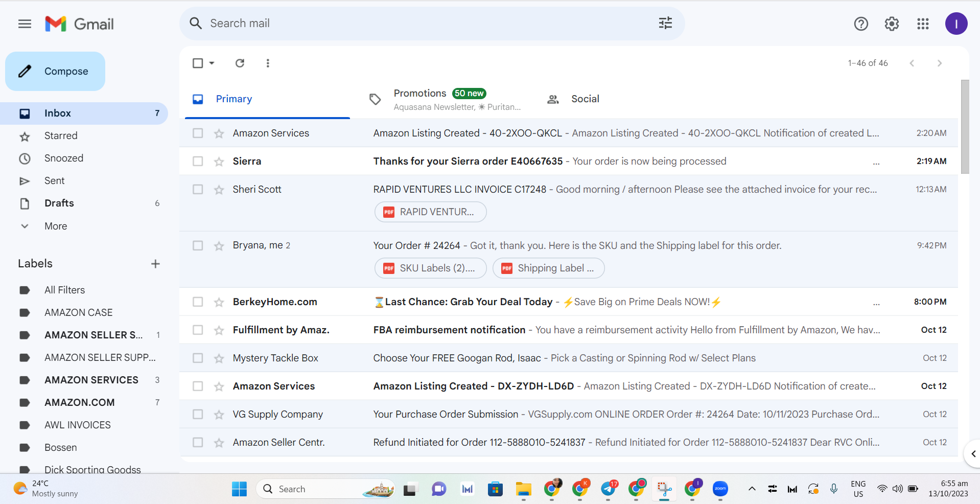Image resolution: width=980 pixels, height=504 pixels.
Task: Open the main menu hamburger icon
Action: point(25,24)
